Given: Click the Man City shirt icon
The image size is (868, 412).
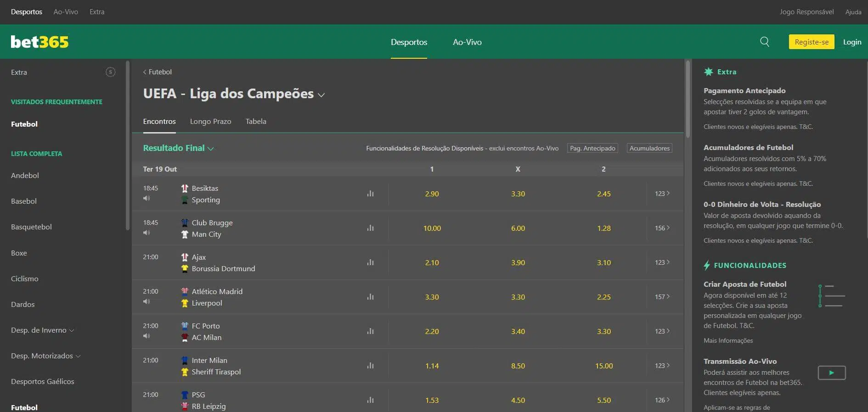Looking at the screenshot, I should pyautogui.click(x=185, y=234).
